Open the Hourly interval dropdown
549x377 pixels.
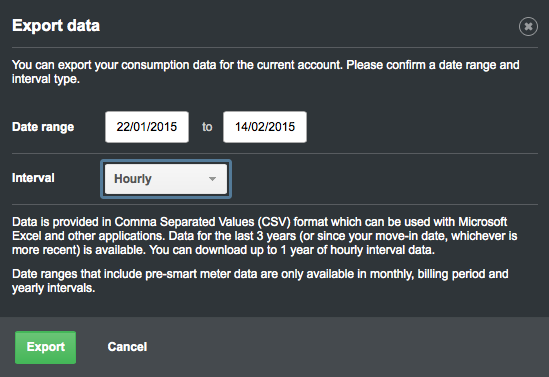[x=166, y=179]
